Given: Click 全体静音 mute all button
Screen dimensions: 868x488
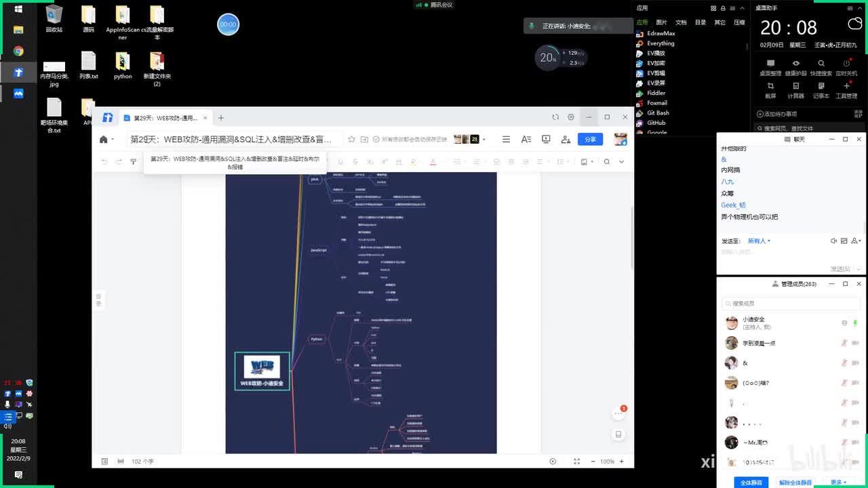Looking at the screenshot, I should coord(751,483).
